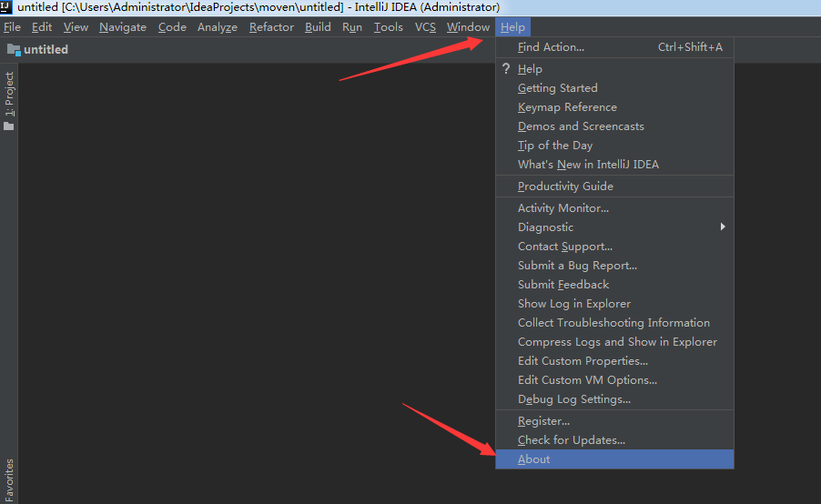Open What's New in IntelliJ IDEA

point(614,165)
